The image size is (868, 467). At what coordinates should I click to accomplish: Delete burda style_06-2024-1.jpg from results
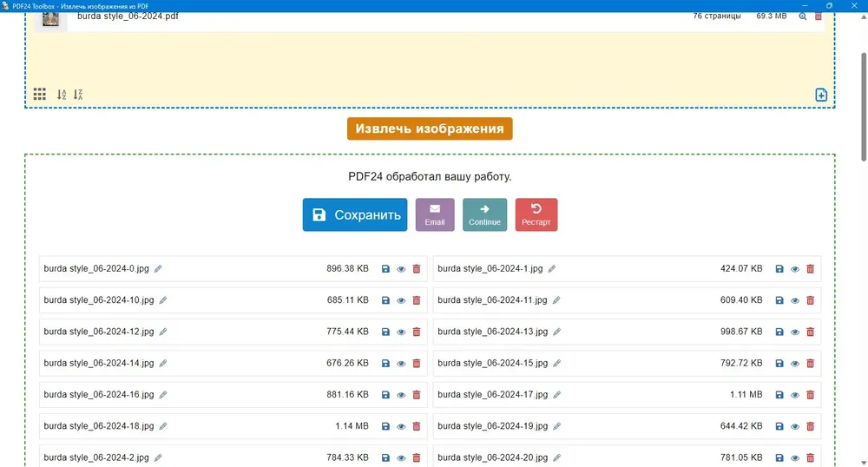click(811, 269)
